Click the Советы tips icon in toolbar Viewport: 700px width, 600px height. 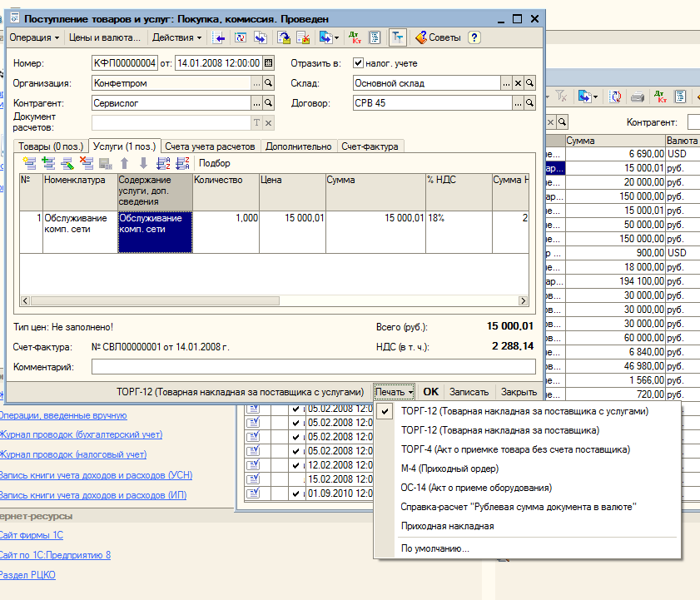(436, 37)
